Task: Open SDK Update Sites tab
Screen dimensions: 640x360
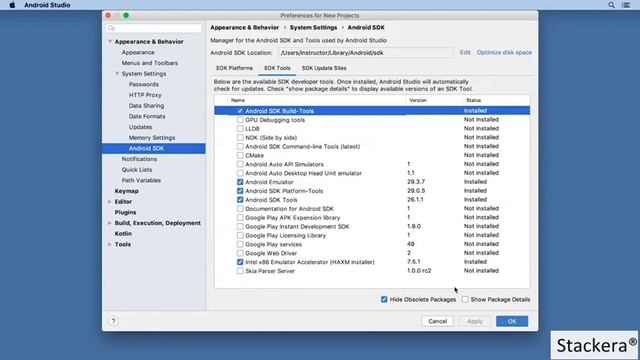Action: (324, 68)
